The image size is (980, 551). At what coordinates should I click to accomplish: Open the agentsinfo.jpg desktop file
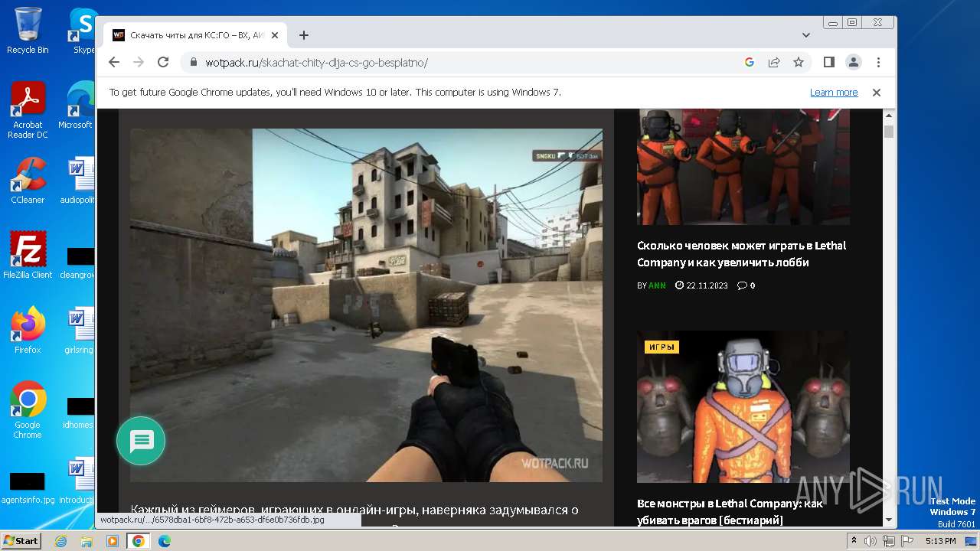[28, 487]
